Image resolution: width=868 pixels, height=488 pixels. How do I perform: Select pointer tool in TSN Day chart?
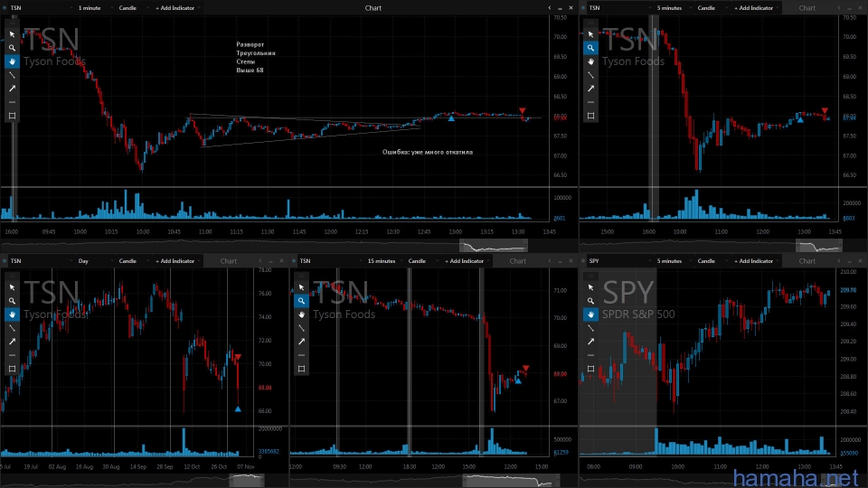tap(12, 287)
